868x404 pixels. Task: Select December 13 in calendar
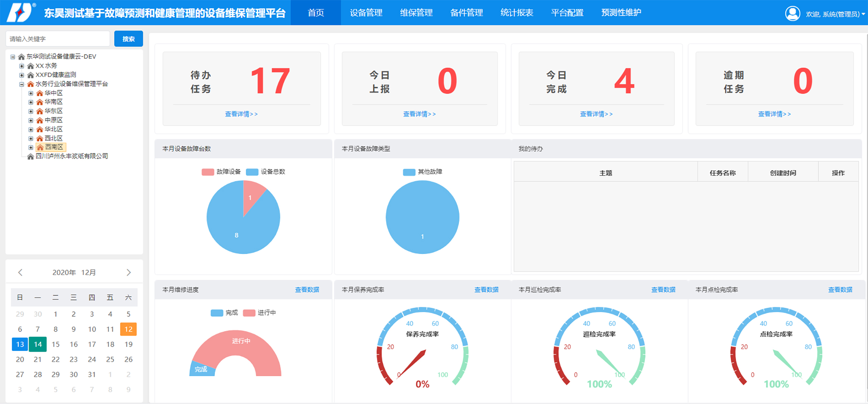[20, 344]
